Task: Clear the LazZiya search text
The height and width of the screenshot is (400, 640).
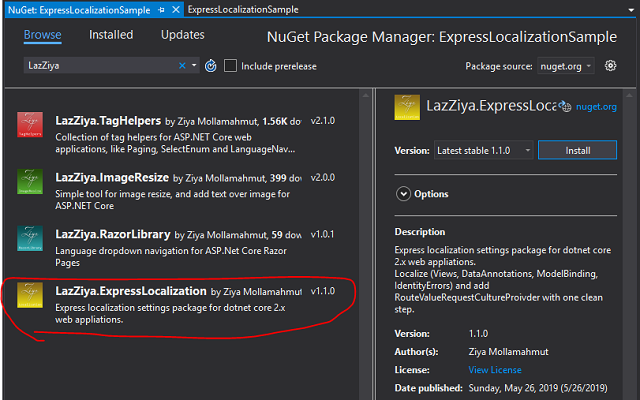Action: [x=182, y=66]
